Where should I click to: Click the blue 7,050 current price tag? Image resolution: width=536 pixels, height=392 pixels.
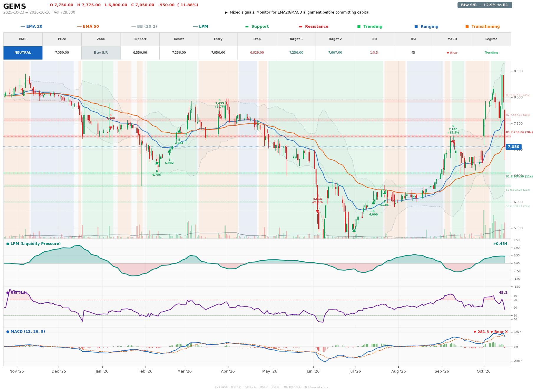513,147
